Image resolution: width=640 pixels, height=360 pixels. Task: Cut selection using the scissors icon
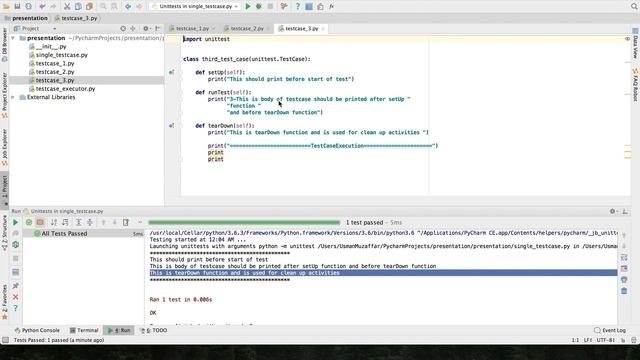click(67, 6)
